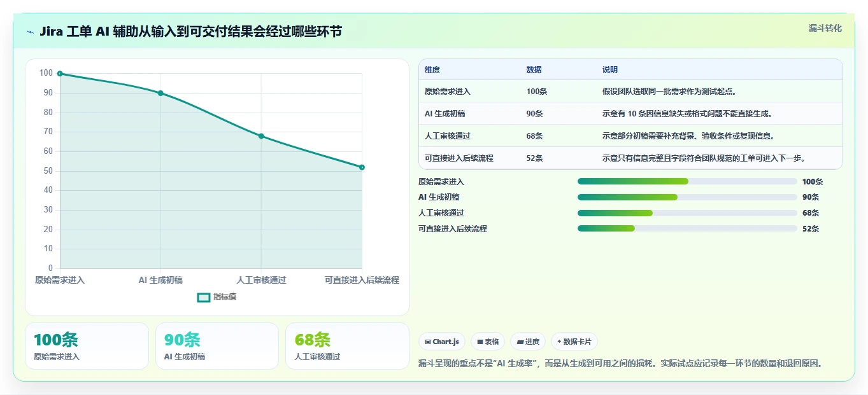
Task: Click the chart data point at value 90
Action: (x=160, y=93)
